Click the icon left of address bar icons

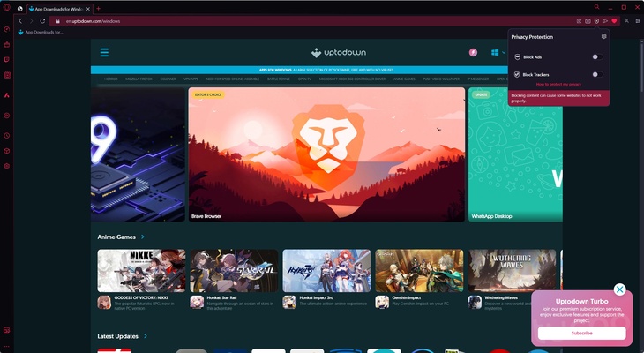[x=579, y=21]
